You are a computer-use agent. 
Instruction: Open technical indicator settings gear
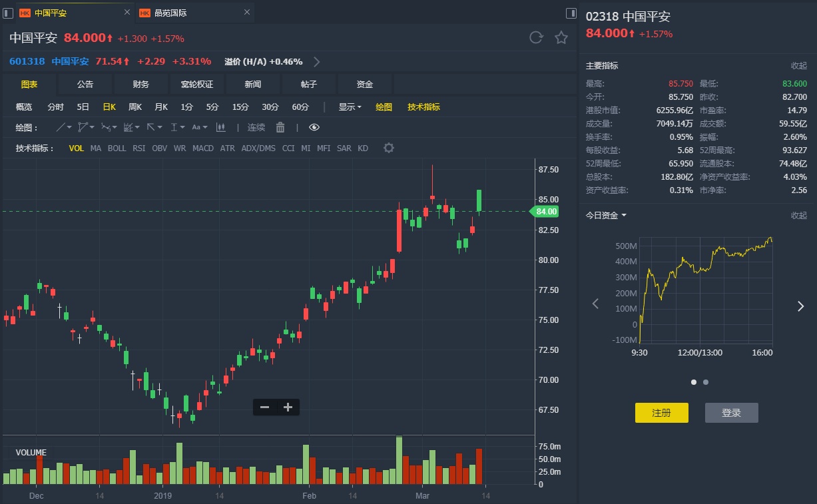click(x=389, y=148)
